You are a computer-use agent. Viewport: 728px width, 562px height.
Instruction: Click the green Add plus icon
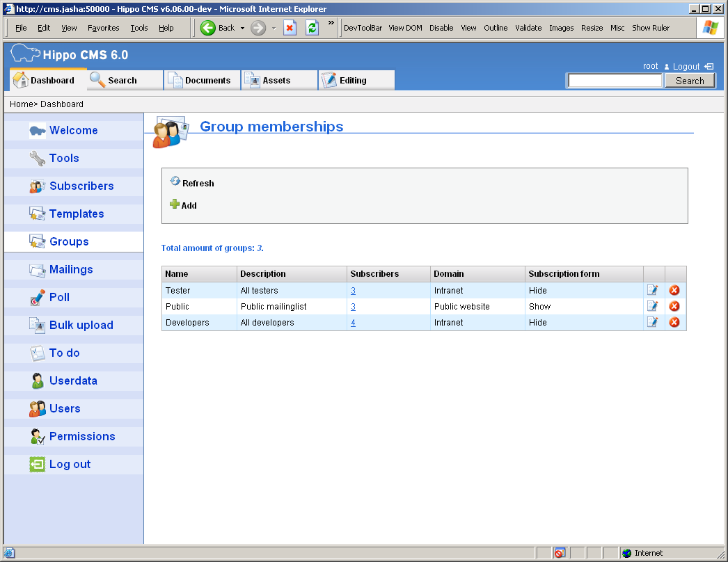click(x=175, y=204)
